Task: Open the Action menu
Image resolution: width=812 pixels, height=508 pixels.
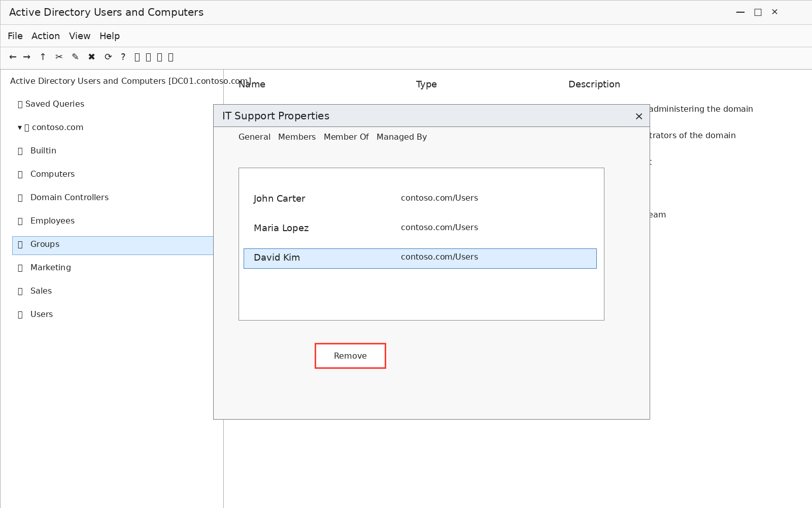Action: [x=46, y=36]
